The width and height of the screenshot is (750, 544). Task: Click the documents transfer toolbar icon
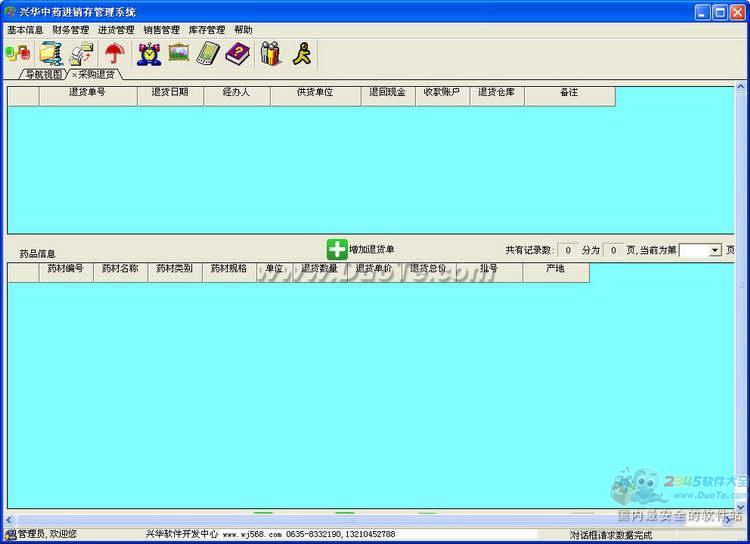[x=82, y=54]
